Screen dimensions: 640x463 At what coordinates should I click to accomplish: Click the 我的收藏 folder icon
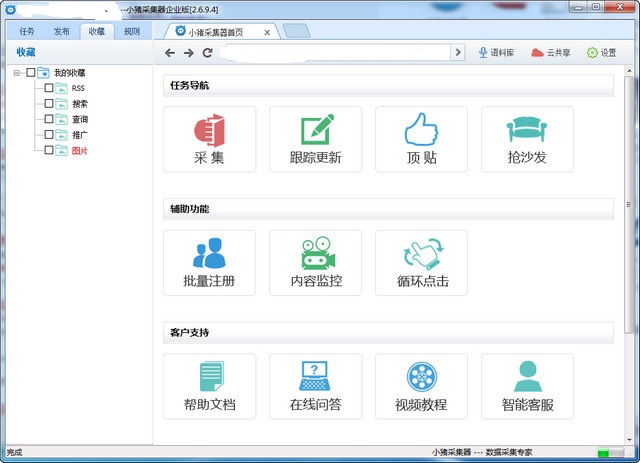click(43, 73)
